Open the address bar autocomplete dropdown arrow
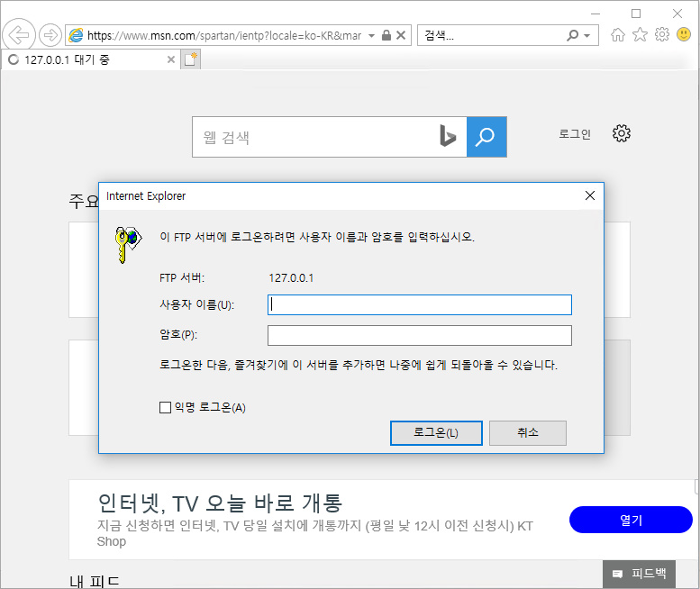This screenshot has width=700, height=589. click(371, 35)
